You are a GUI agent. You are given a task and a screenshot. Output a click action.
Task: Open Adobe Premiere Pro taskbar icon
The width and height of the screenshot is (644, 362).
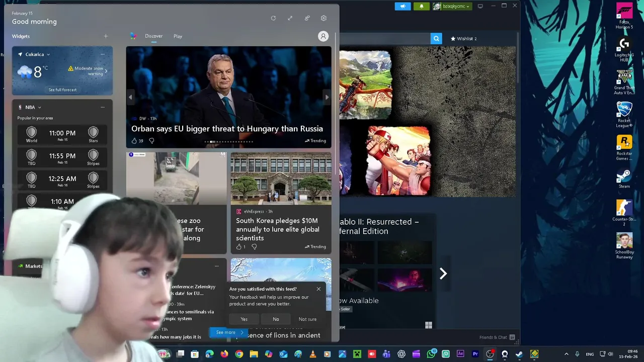coord(475,354)
